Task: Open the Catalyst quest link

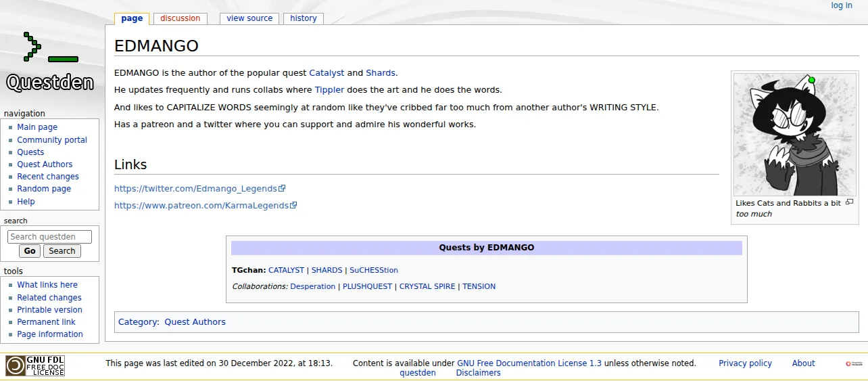Action: [x=327, y=72]
